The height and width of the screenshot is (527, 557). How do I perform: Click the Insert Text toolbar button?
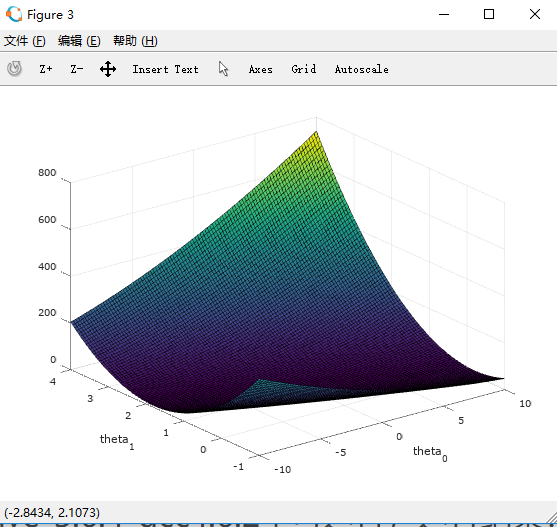coord(166,69)
